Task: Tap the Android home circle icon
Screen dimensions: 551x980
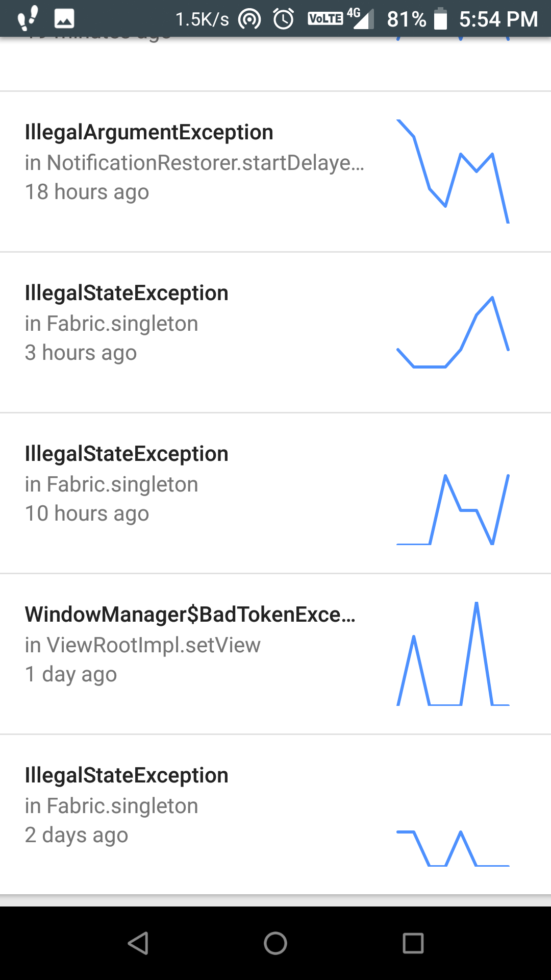Action: (275, 943)
